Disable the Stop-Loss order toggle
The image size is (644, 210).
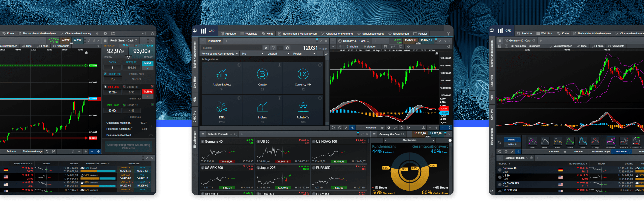(152, 86)
